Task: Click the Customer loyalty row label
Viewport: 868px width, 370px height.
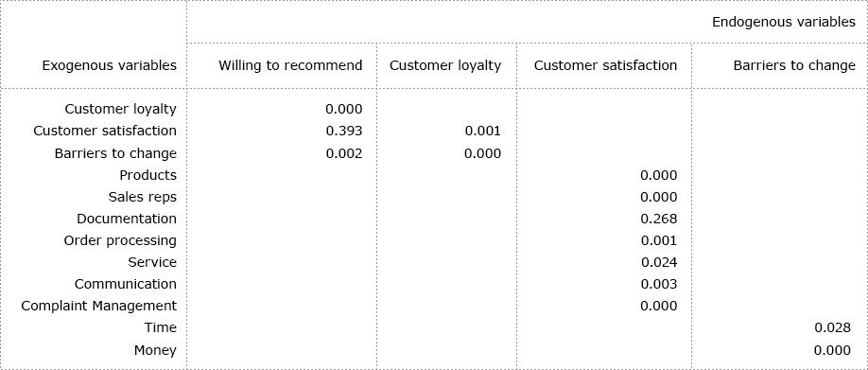Action: point(121,109)
